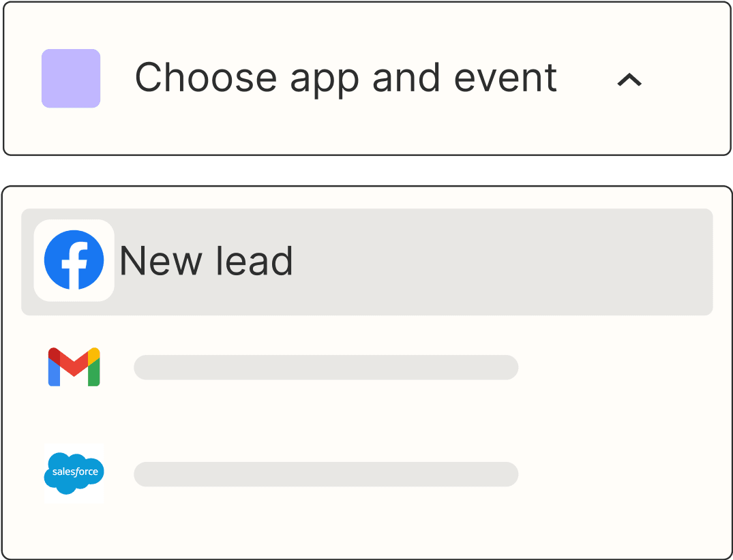Click the 'salesforce' word inside the cloud

(75, 471)
